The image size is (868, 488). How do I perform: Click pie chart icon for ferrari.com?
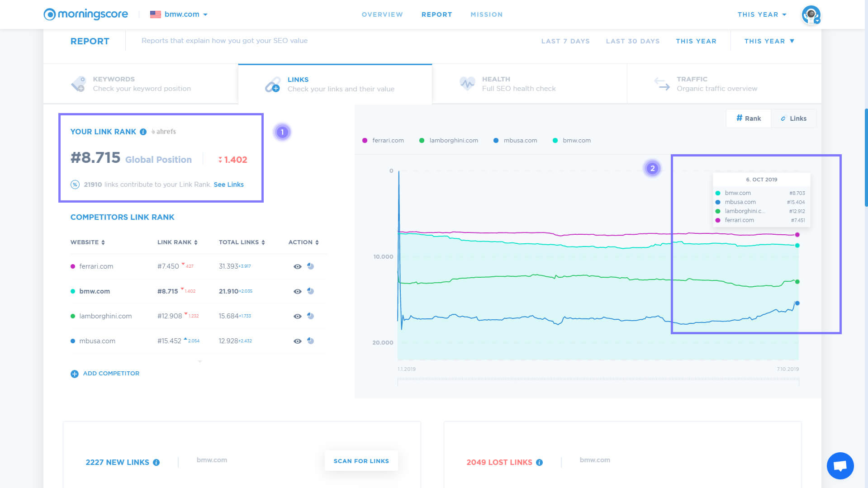click(311, 266)
